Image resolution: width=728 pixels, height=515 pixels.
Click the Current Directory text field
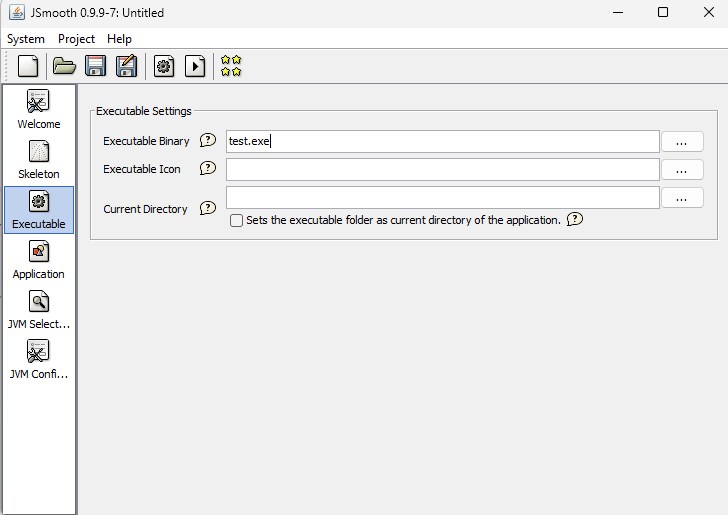pos(442,198)
